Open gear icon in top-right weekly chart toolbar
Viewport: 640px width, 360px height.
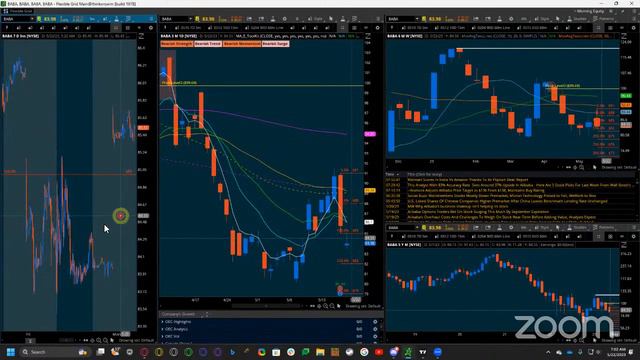point(511,19)
